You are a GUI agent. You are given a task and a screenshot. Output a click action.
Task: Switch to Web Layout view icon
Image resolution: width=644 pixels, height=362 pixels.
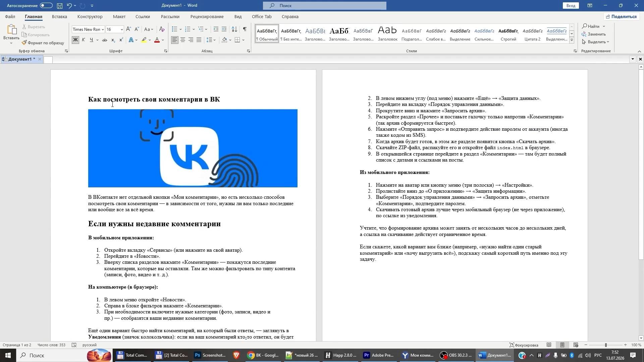(x=576, y=345)
